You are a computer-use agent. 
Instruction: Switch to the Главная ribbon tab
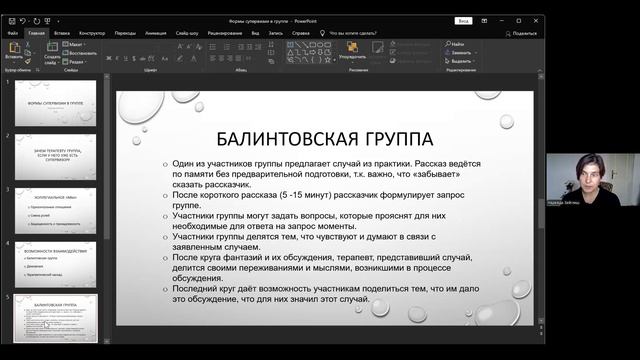36,33
